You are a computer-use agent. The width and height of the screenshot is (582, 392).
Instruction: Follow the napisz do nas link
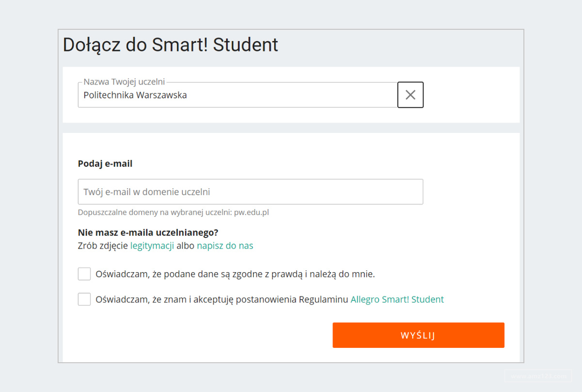point(225,245)
